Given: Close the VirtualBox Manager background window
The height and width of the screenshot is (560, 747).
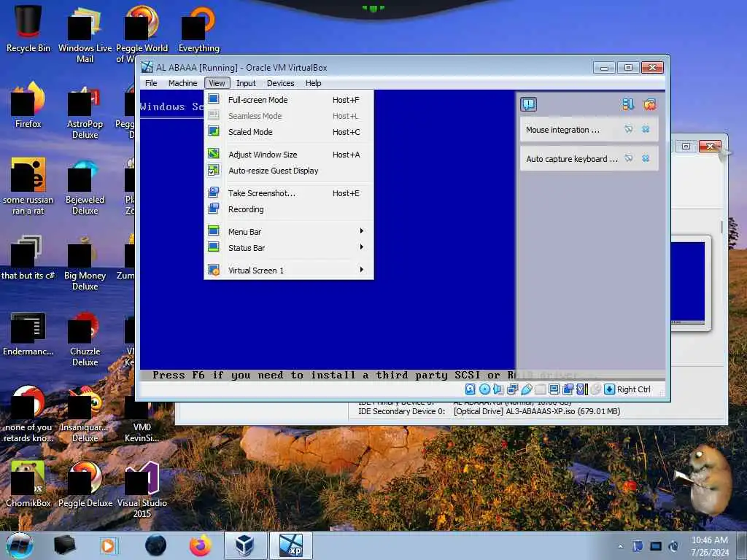Looking at the screenshot, I should point(710,146).
